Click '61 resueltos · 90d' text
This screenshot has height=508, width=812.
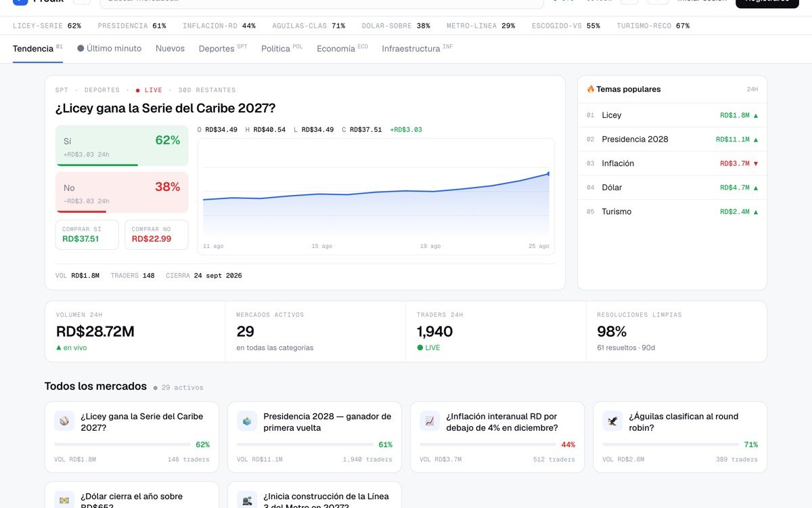(x=626, y=347)
